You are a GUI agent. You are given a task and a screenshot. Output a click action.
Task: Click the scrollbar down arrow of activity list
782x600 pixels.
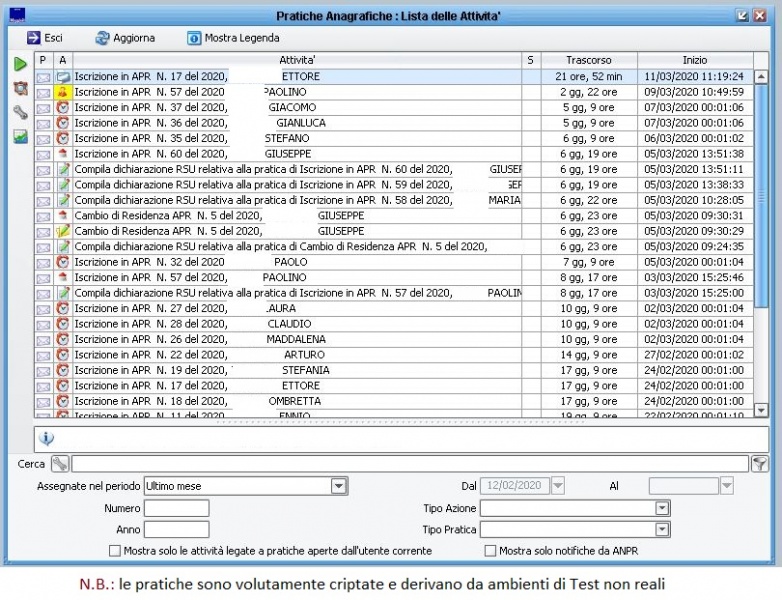pyautogui.click(x=761, y=410)
